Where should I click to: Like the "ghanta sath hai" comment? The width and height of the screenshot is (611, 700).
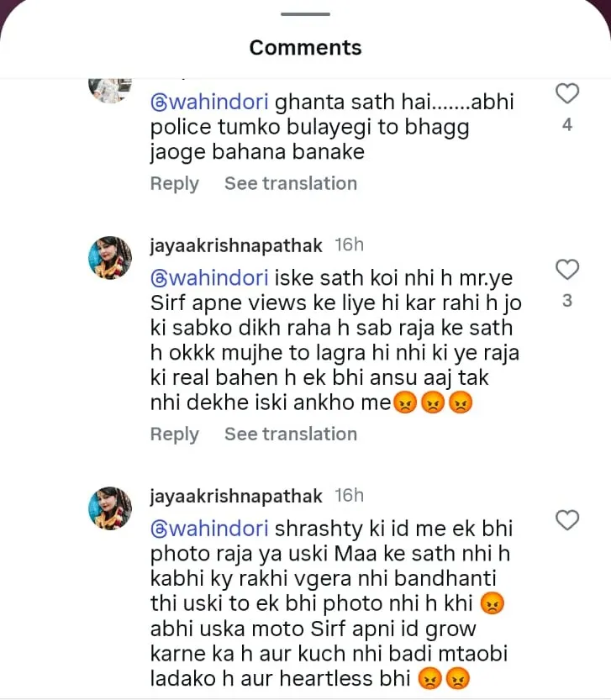click(x=567, y=94)
